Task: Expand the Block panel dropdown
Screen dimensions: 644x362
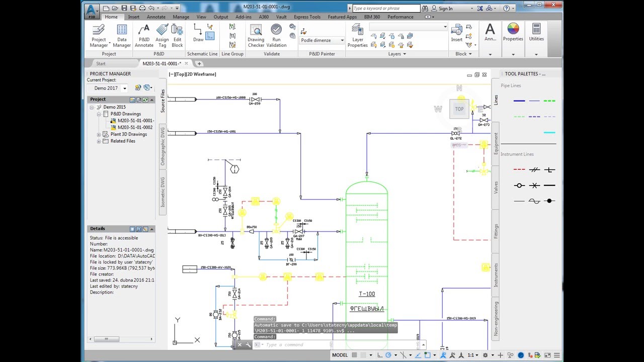Action: click(x=463, y=54)
